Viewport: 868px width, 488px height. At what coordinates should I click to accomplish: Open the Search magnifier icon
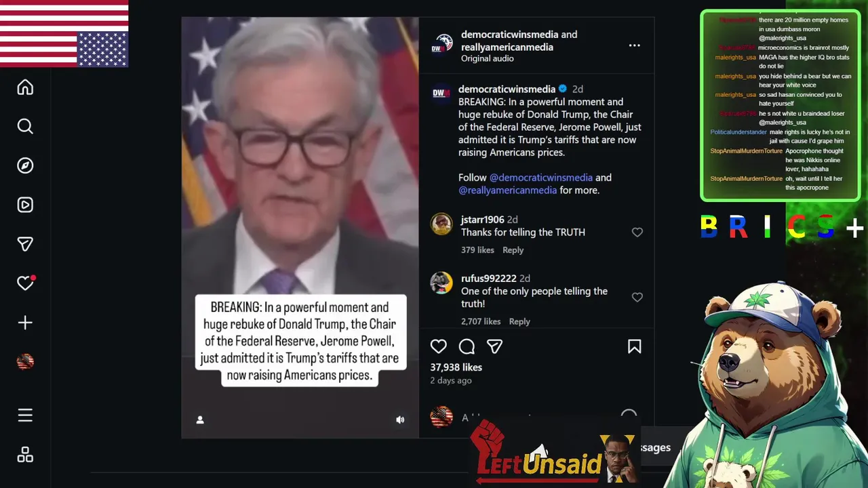(25, 127)
